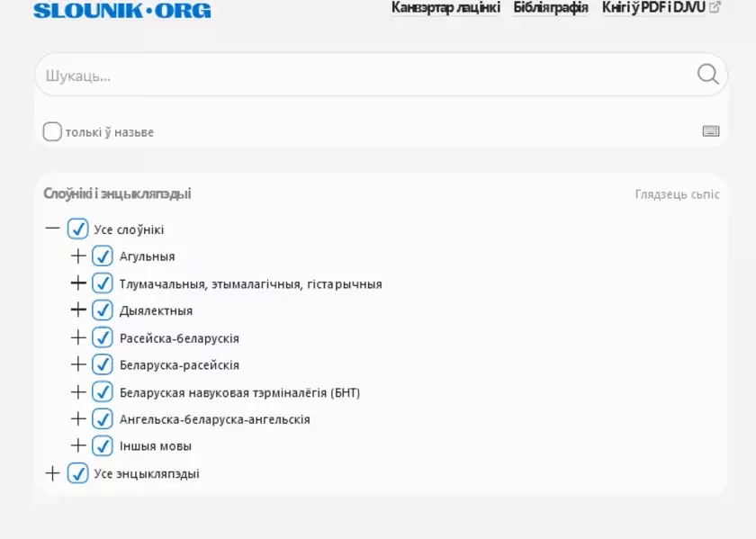The width and height of the screenshot is (756, 539).
Task: Click 'Глядзець сьпіс' link
Action: click(x=677, y=194)
